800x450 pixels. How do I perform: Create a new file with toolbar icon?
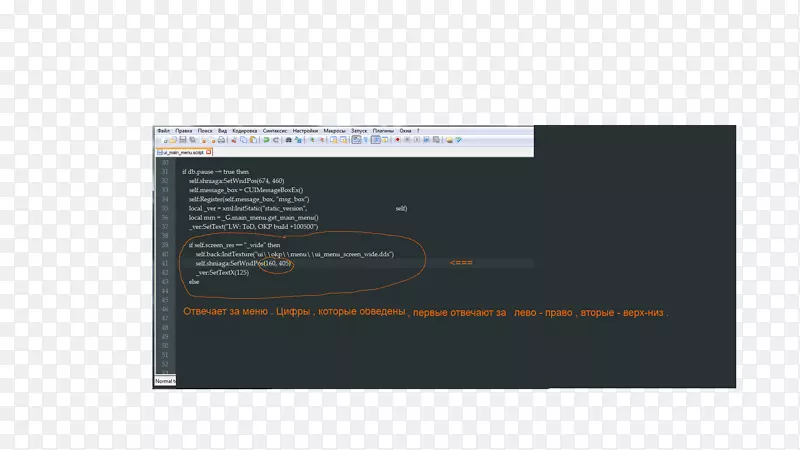point(164,140)
